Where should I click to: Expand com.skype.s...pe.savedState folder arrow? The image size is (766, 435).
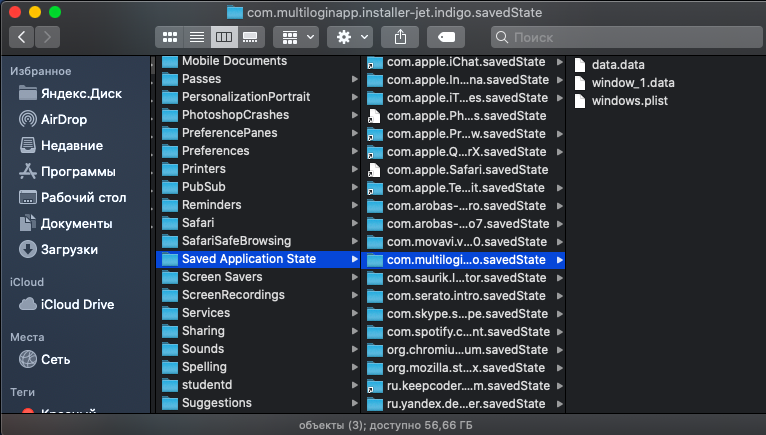point(560,314)
